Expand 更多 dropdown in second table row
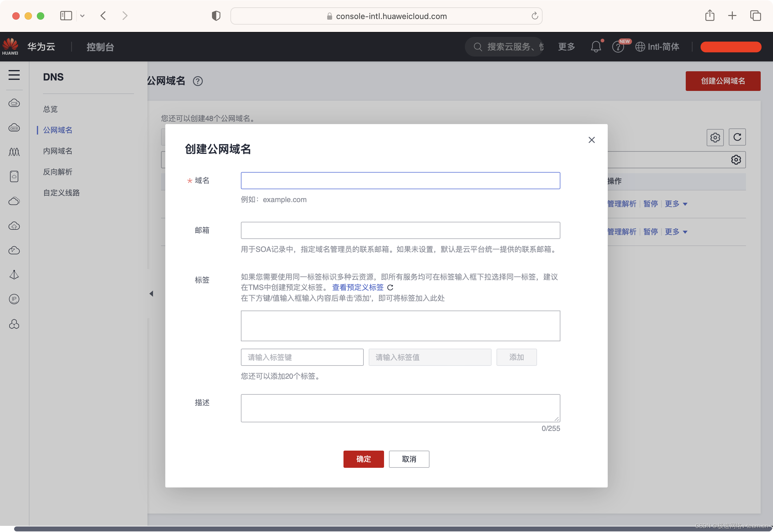This screenshot has height=532, width=773. pos(676,232)
